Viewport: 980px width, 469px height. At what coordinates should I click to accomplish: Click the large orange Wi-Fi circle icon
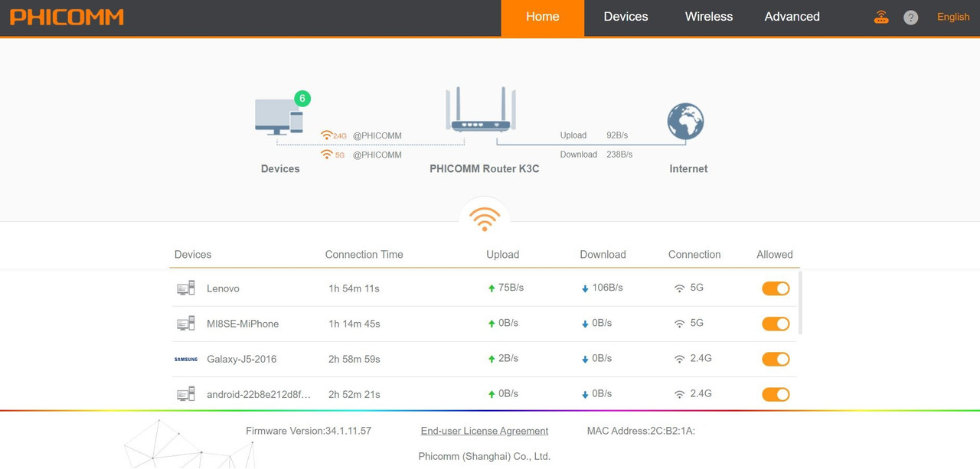485,220
